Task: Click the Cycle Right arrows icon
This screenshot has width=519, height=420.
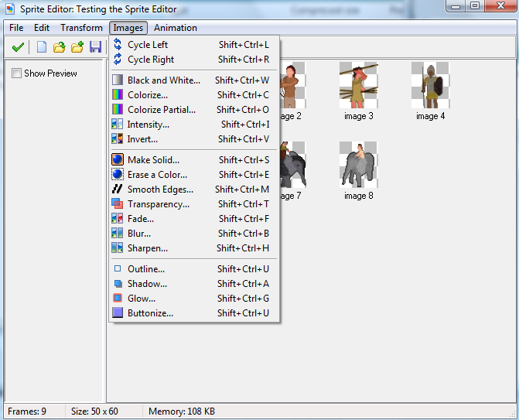Action: coord(118,60)
